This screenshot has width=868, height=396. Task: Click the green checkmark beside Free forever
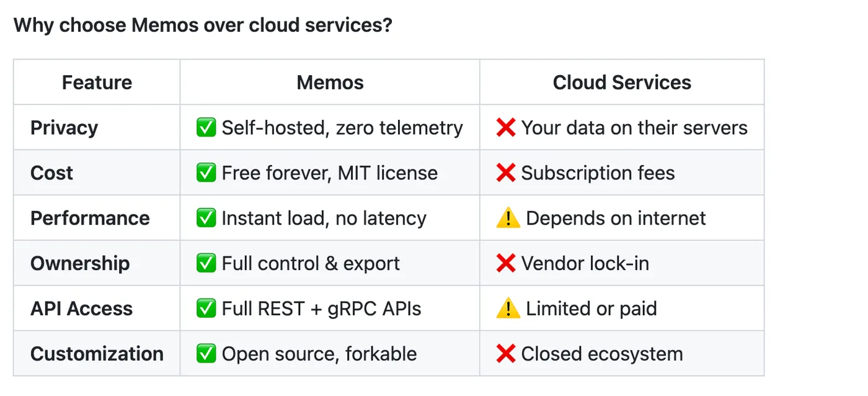pos(206,173)
